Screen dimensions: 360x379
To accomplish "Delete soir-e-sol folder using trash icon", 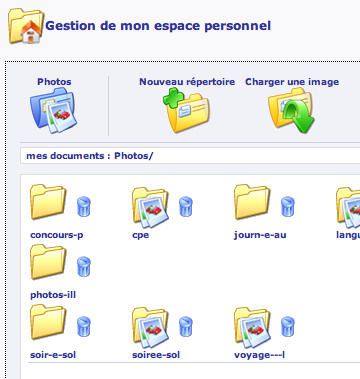I will (84, 327).
